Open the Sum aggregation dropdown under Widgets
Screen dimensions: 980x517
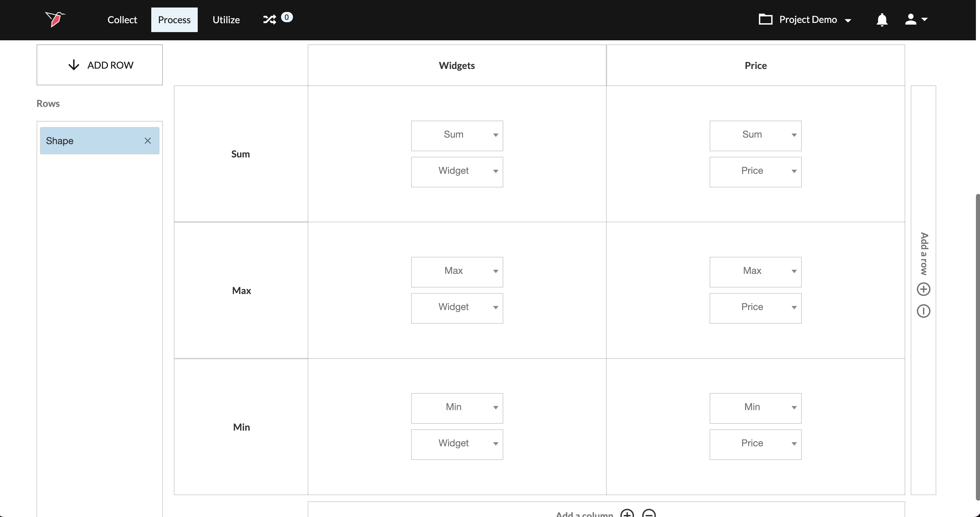(x=457, y=136)
